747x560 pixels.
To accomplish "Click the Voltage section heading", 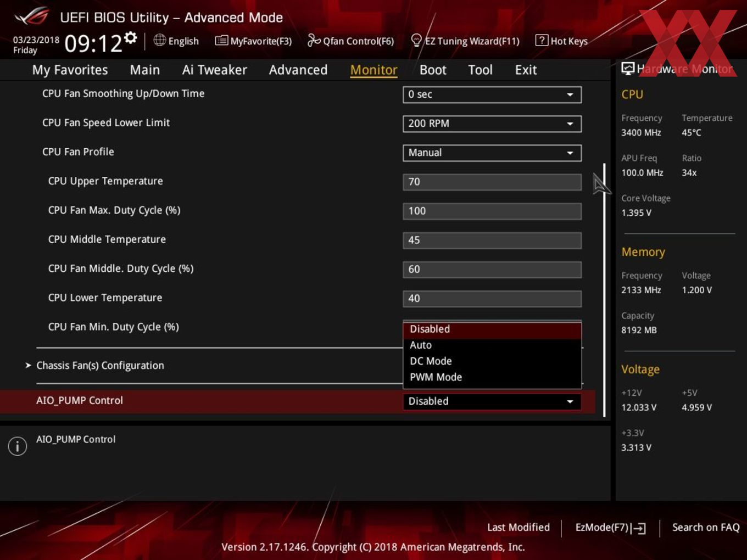I will click(x=640, y=369).
